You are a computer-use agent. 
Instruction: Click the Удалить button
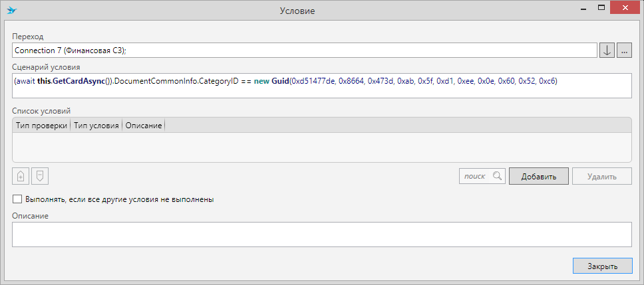(601, 176)
